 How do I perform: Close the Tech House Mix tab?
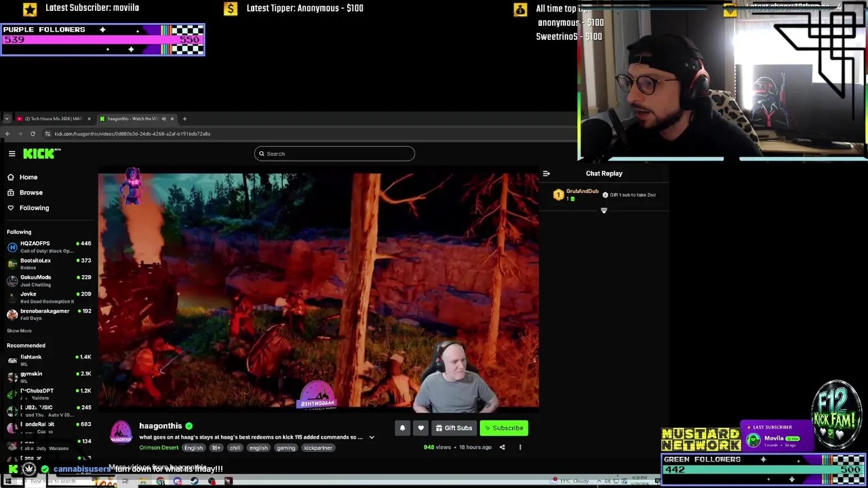(x=89, y=119)
